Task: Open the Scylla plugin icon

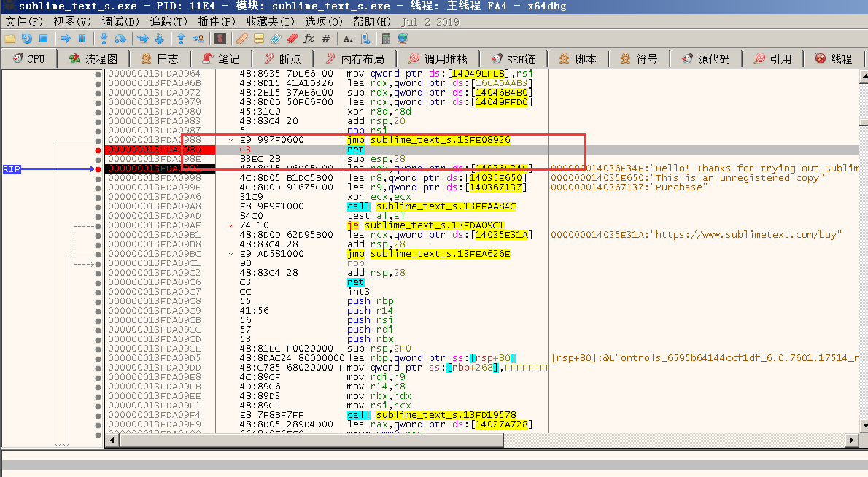Action: [220, 39]
